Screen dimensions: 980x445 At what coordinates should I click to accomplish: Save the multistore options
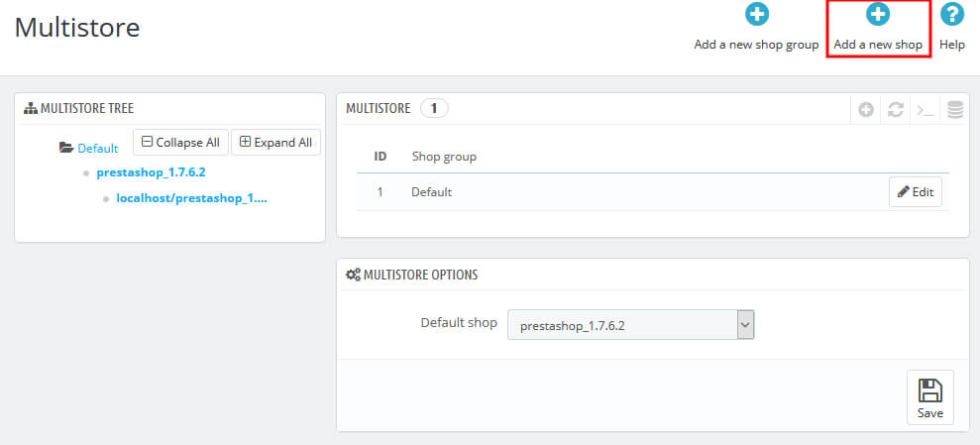click(x=929, y=397)
